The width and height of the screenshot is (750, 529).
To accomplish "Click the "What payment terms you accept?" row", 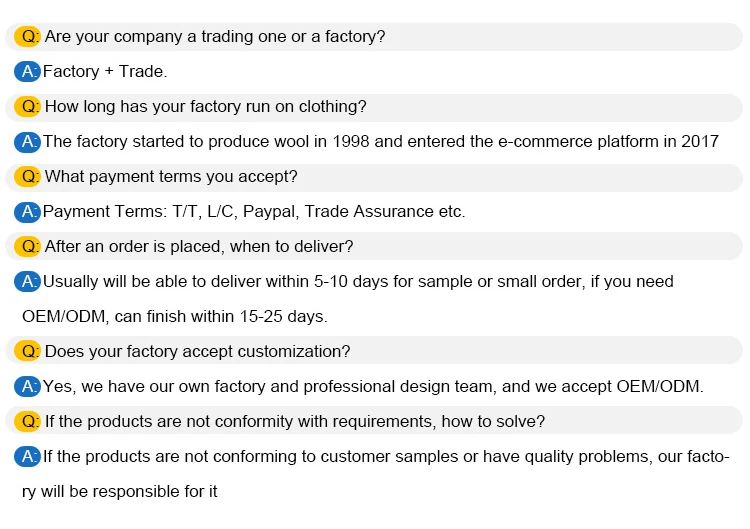I will coord(171,177).
